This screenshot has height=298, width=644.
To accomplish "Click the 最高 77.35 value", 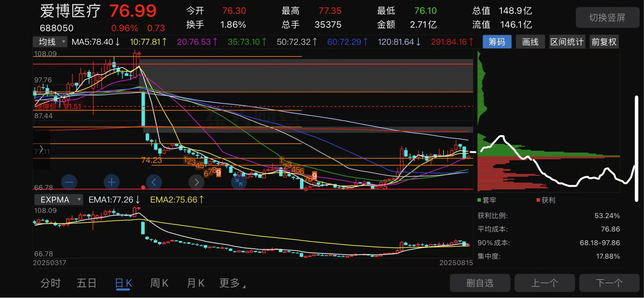I will pyautogui.click(x=330, y=11).
